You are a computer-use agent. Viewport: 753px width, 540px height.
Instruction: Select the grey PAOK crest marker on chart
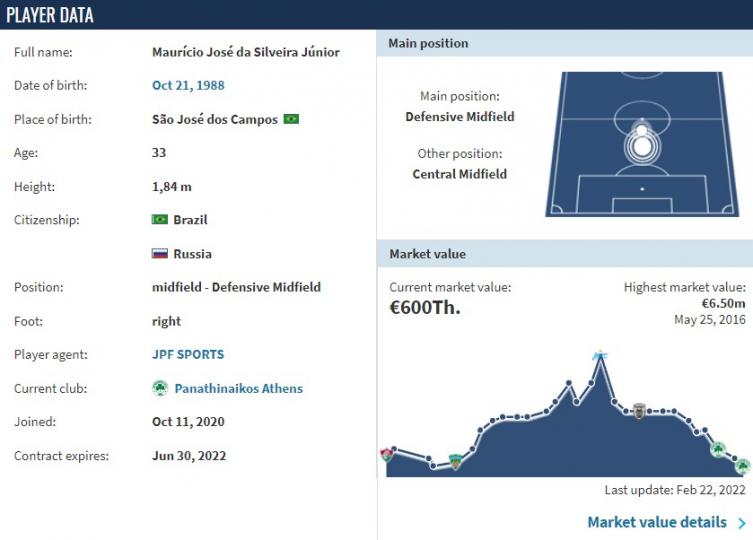639,411
